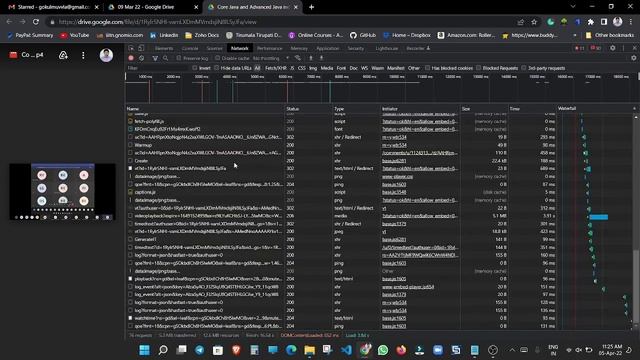Bookmark this page with star icon

pos(534,22)
